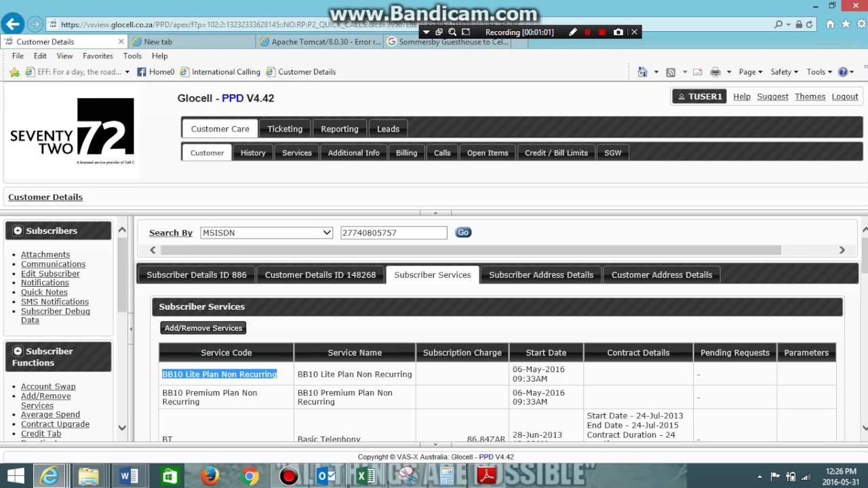Click the address bar search magnifier
868x488 pixels.
click(778, 24)
